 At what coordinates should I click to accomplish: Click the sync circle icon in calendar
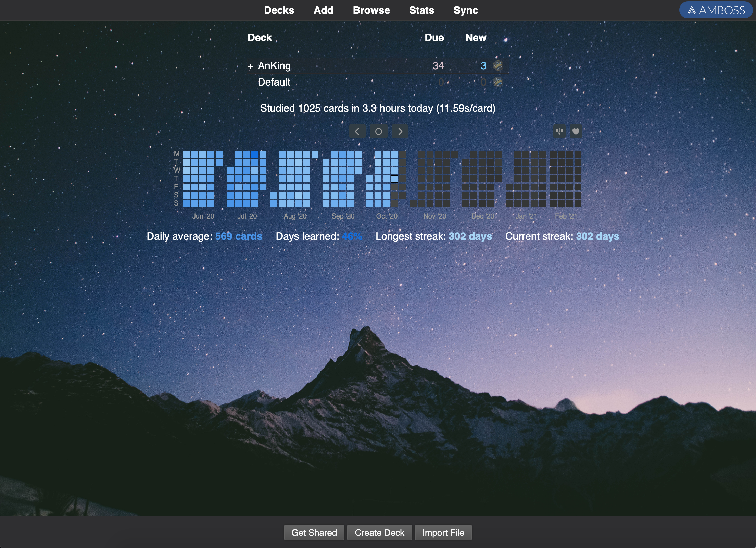point(379,132)
